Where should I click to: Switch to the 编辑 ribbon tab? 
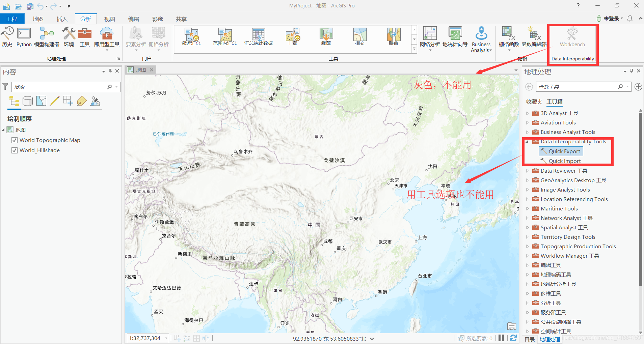(x=134, y=19)
